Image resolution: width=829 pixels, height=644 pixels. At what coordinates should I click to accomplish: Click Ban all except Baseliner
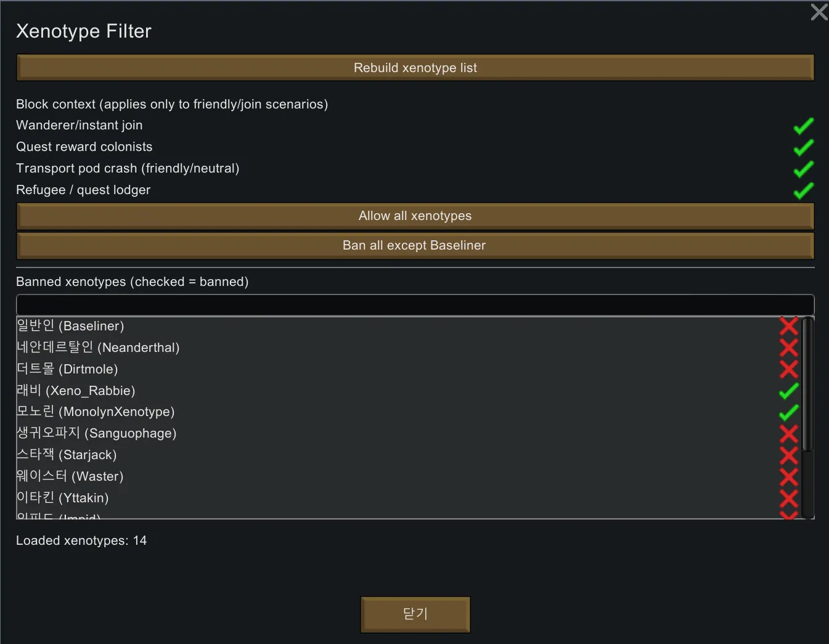pyautogui.click(x=415, y=245)
